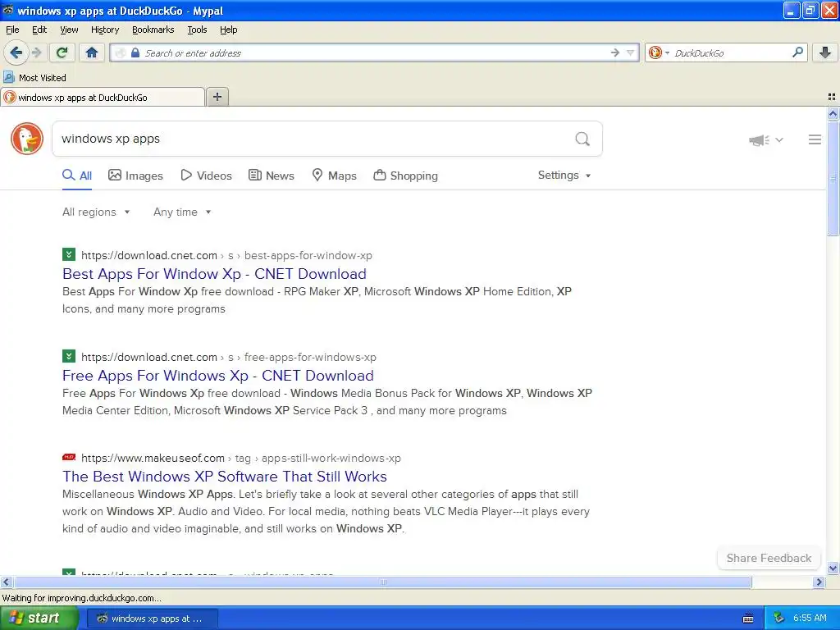The height and width of the screenshot is (630, 840).
Task: Select the All search tab
Action: coord(76,176)
